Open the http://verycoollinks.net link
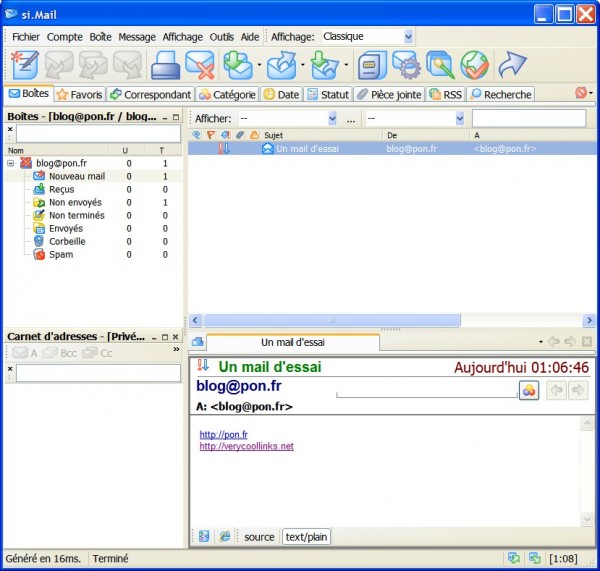 click(246, 446)
